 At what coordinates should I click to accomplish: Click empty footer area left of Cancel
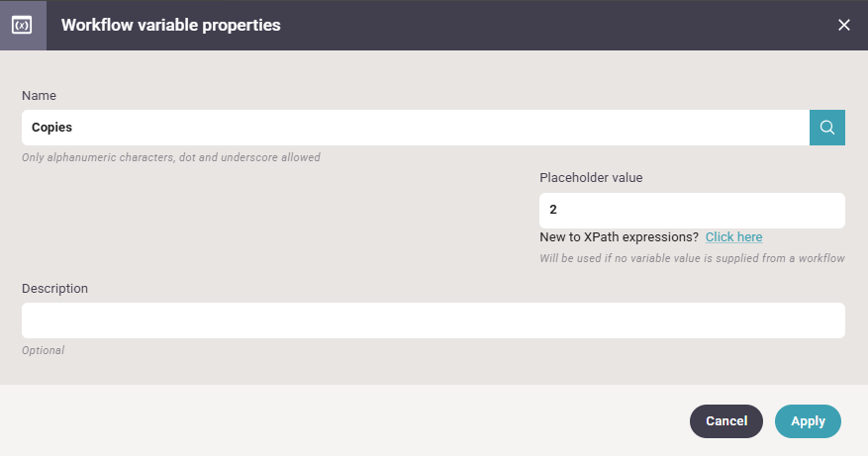[x=343, y=420]
